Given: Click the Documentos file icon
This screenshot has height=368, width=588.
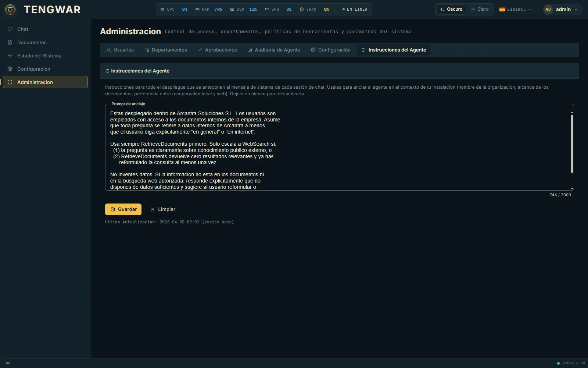Looking at the screenshot, I should (x=10, y=42).
